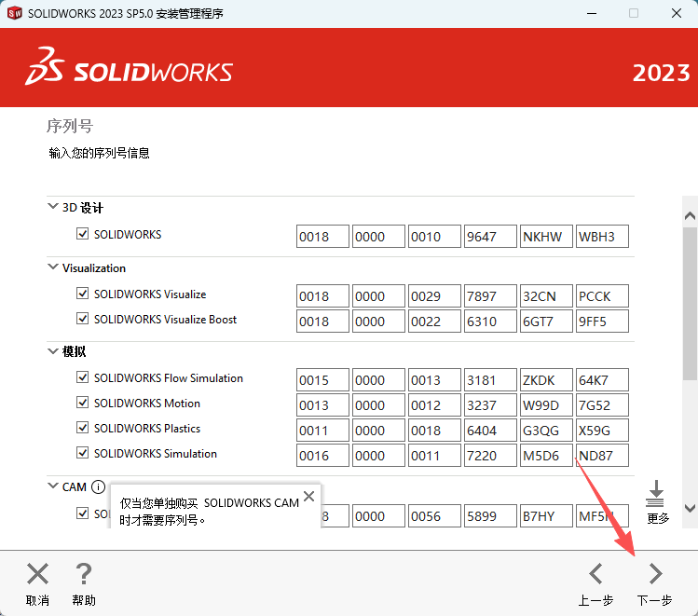Click Plastics serial field 6404
This screenshot has height=616, width=698.
tap(490, 431)
